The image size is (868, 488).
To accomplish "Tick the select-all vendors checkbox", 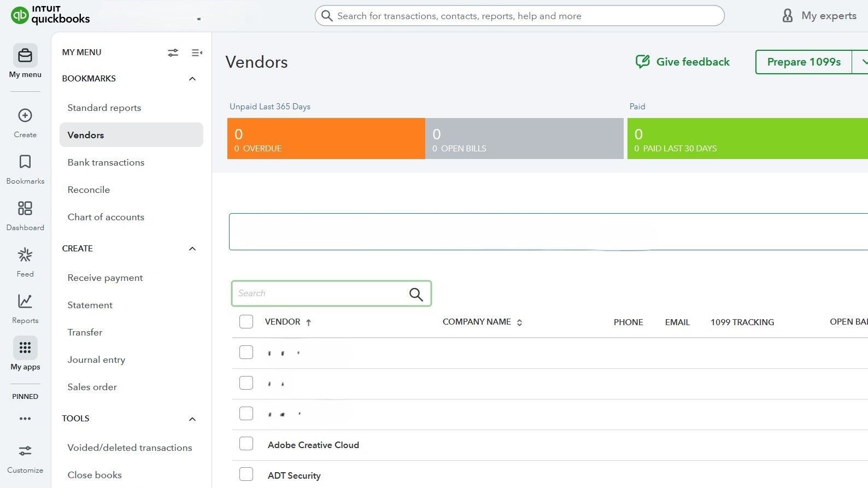I will [x=246, y=322].
